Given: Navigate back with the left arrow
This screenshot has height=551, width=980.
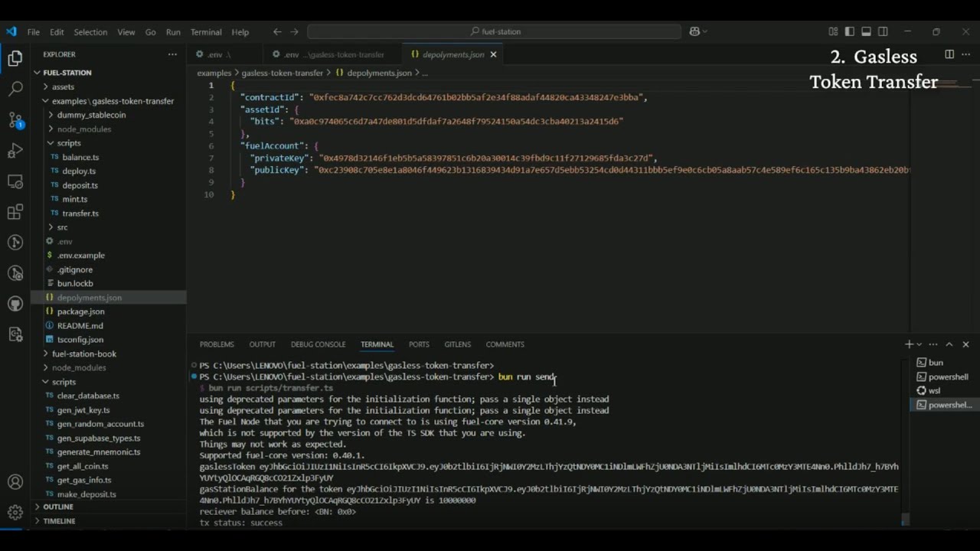Looking at the screenshot, I should (x=277, y=31).
